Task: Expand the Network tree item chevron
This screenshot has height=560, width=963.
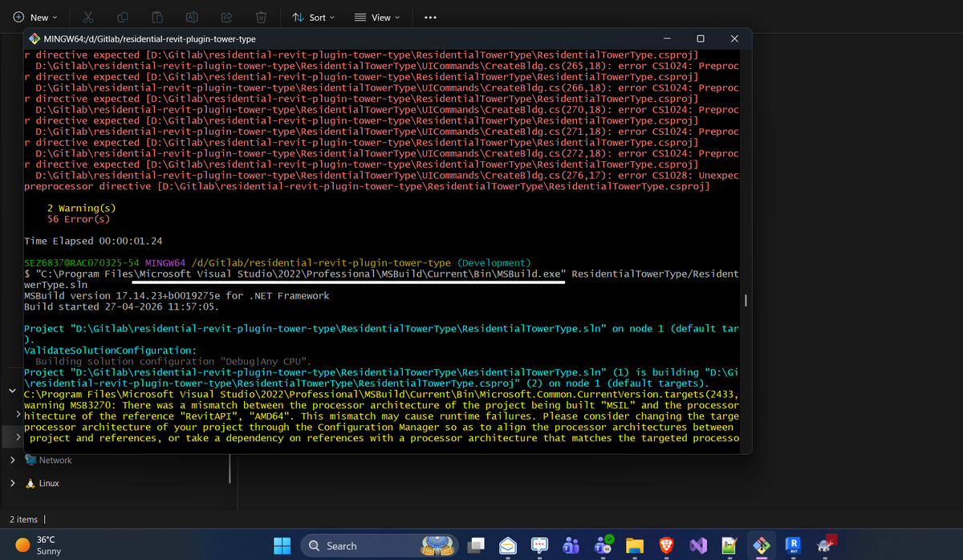Action: 12,461
